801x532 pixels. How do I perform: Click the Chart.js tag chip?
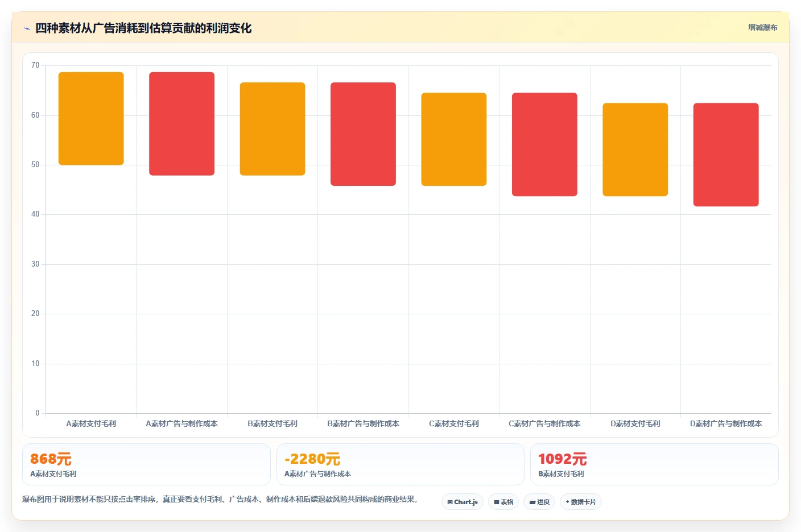pos(463,502)
